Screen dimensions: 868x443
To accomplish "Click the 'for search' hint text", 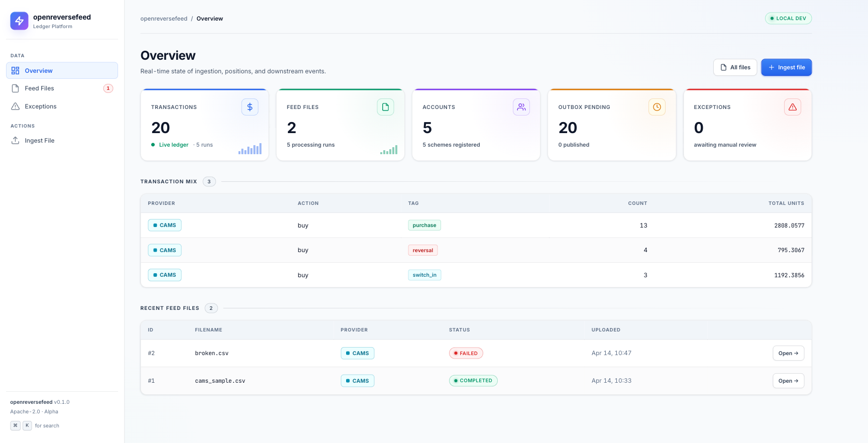I will pos(47,426).
